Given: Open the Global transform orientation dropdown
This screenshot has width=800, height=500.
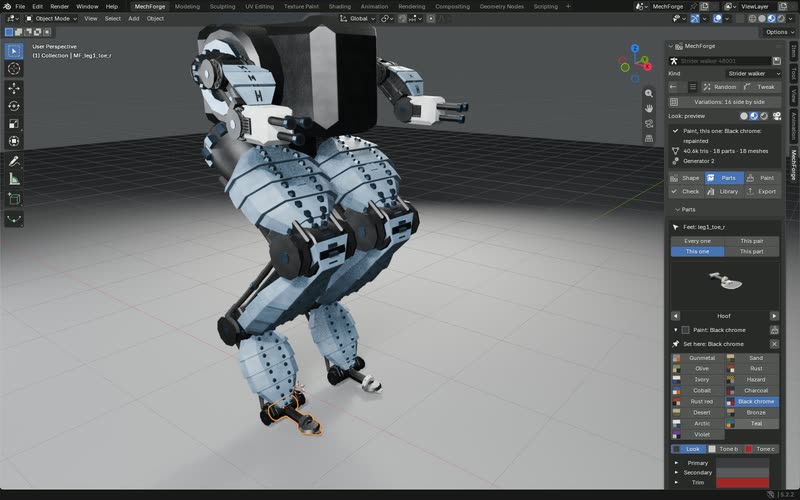Looking at the screenshot, I should click(358, 18).
